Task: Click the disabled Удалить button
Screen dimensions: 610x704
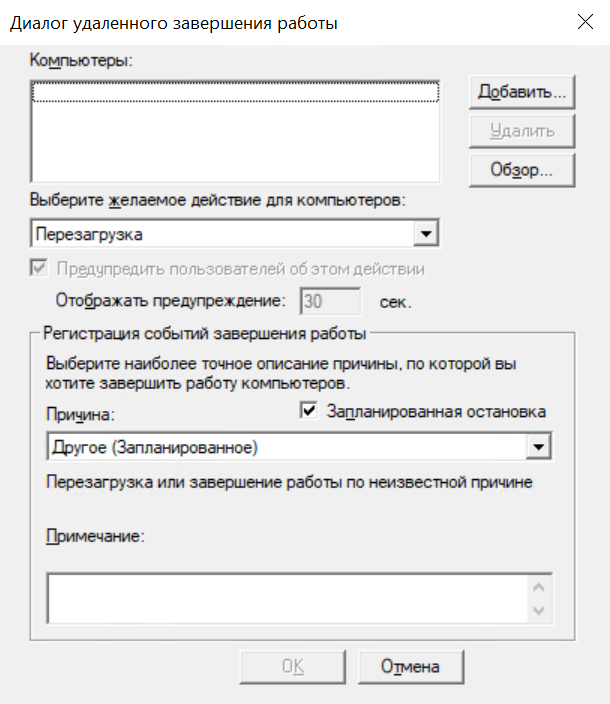Action: pos(522,130)
